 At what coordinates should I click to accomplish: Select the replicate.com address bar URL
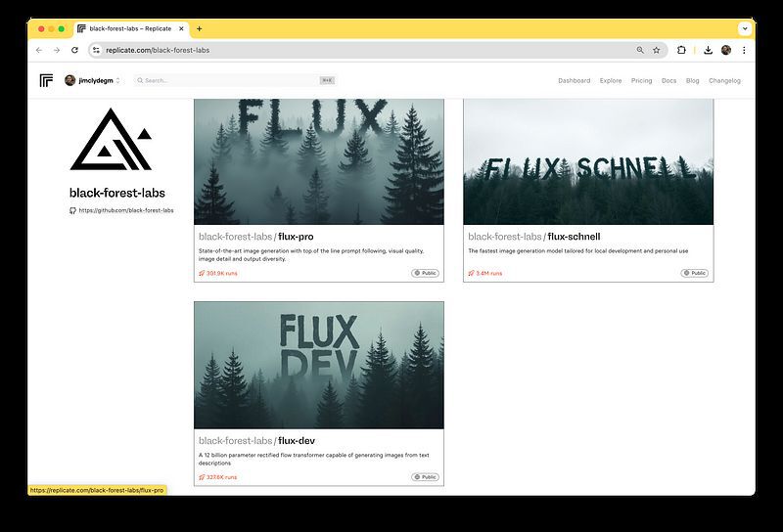pyautogui.click(x=158, y=50)
